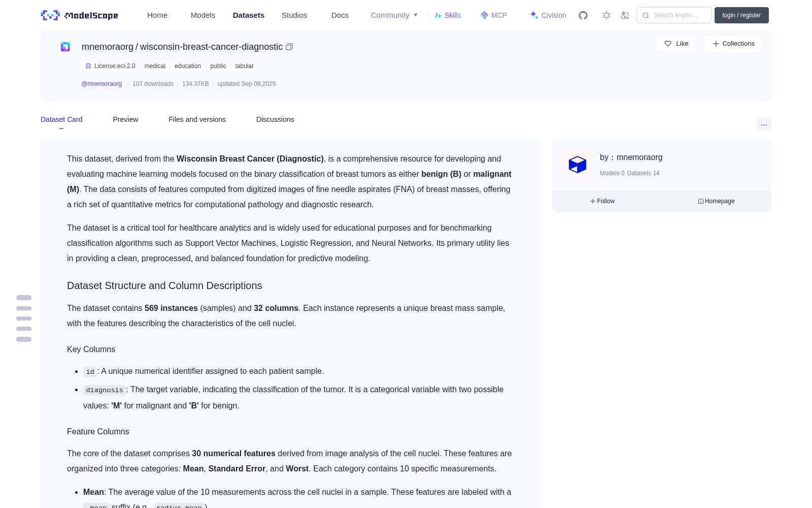Click the '134.37KB' size text
Viewport: 812px width, 508px height.
point(195,84)
